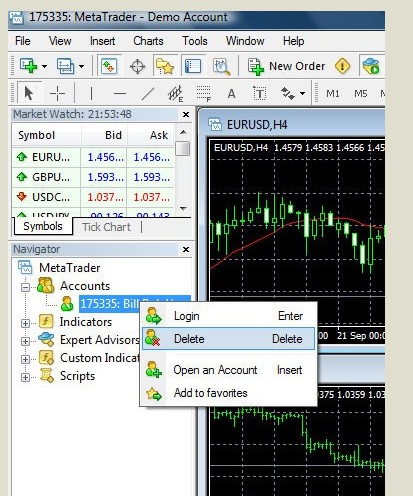This screenshot has height=496, width=413.
Task: Select the text label tool
Action: coord(259,93)
